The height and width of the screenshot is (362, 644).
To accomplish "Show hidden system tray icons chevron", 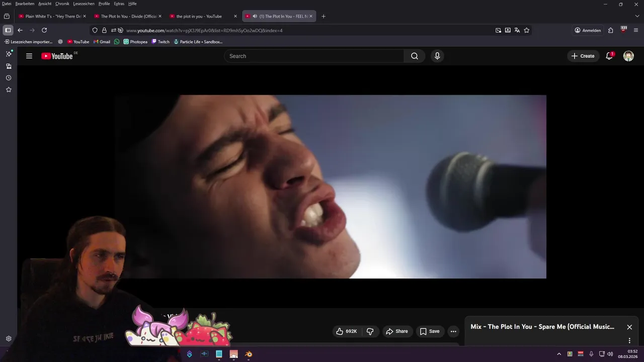I will coord(558,354).
